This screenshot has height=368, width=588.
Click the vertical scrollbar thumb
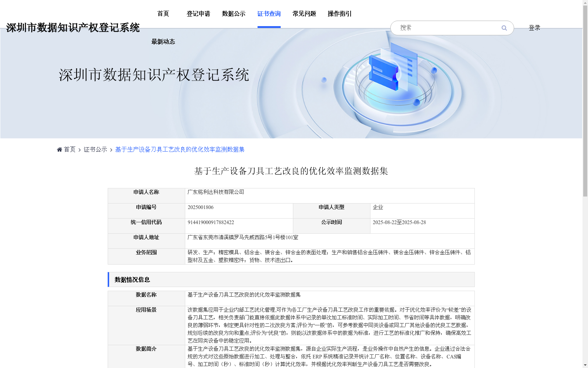(x=585, y=101)
